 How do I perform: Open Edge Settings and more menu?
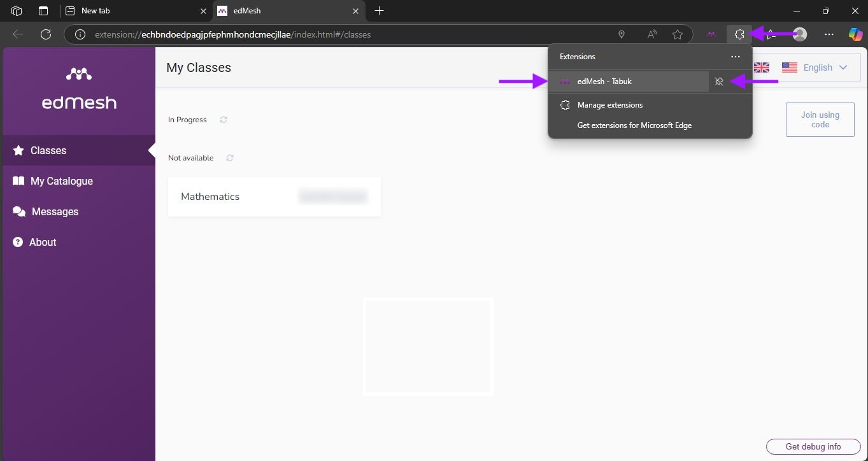click(x=829, y=34)
